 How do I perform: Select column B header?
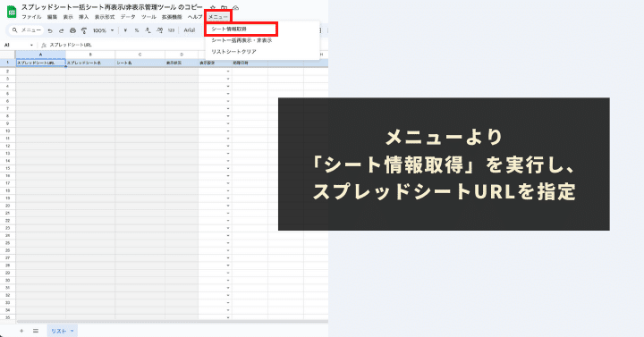pyautogui.click(x=90, y=55)
